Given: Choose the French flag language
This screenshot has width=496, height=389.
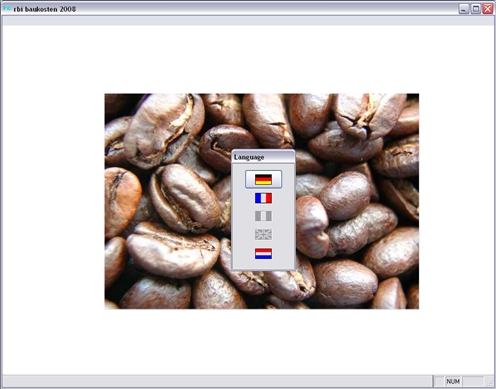Looking at the screenshot, I should [x=263, y=198].
